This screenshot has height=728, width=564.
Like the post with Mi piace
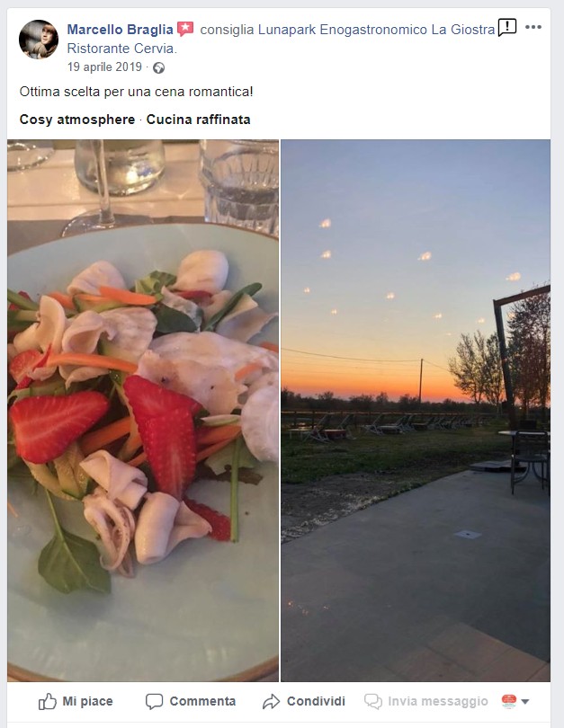(76, 701)
